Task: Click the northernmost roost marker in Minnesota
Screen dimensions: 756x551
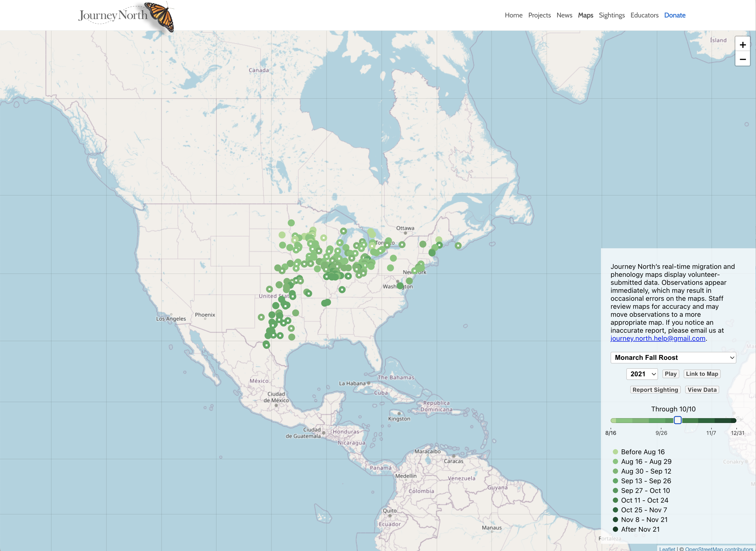Action: [291, 222]
